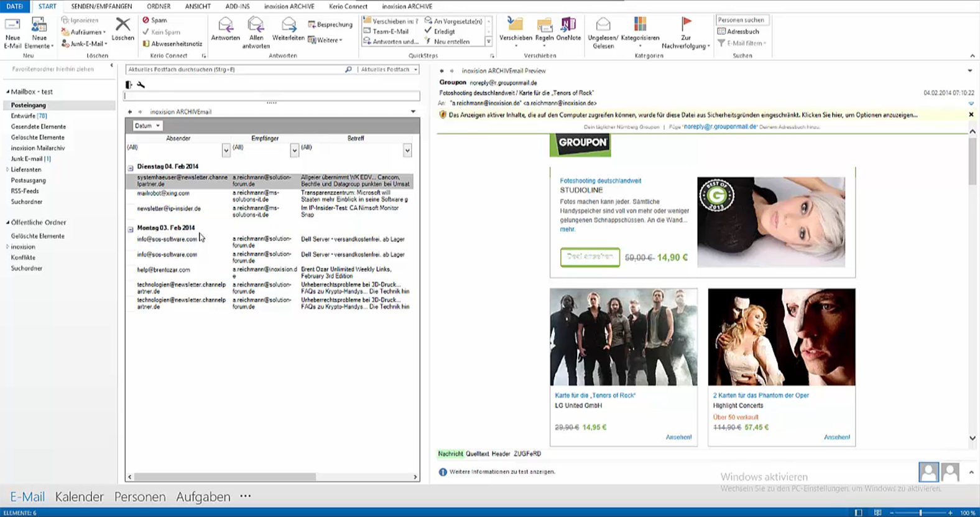Image resolution: width=980 pixels, height=517 pixels.
Task: Open the Aktuelles Postfach scope dropdown
Action: pyautogui.click(x=389, y=70)
